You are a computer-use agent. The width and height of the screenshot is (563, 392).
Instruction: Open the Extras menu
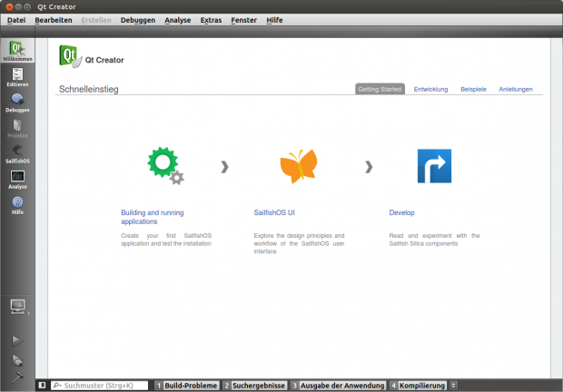point(211,20)
